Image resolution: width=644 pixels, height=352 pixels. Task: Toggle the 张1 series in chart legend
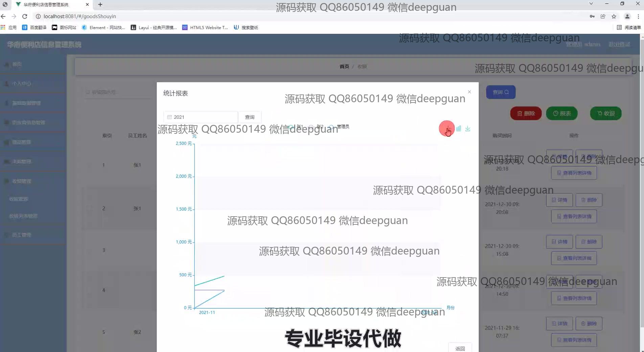(x=296, y=127)
